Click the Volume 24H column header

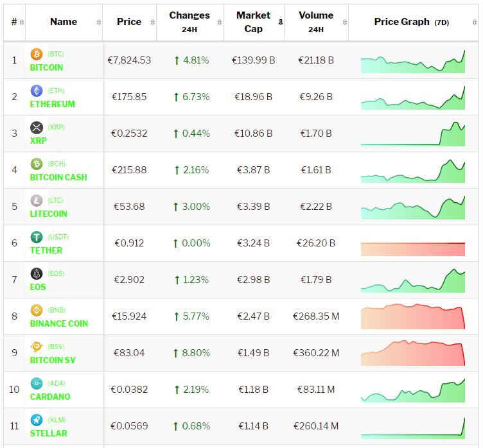tap(316, 22)
